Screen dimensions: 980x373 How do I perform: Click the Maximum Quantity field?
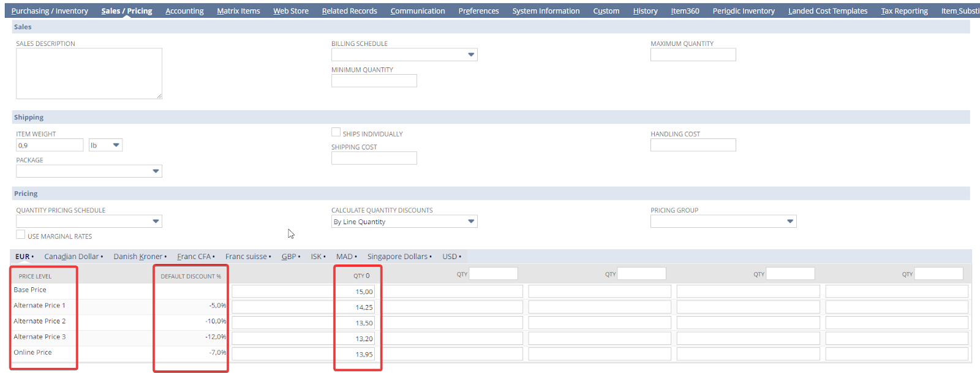693,55
